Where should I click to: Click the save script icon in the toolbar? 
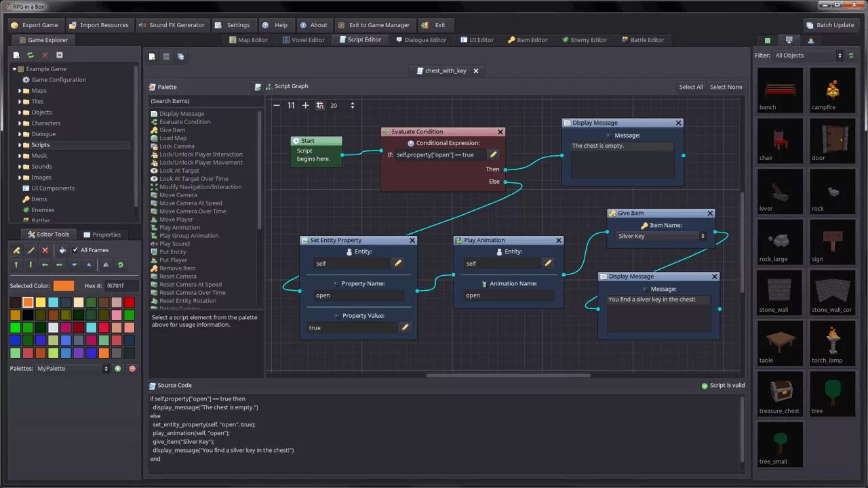[x=166, y=56]
